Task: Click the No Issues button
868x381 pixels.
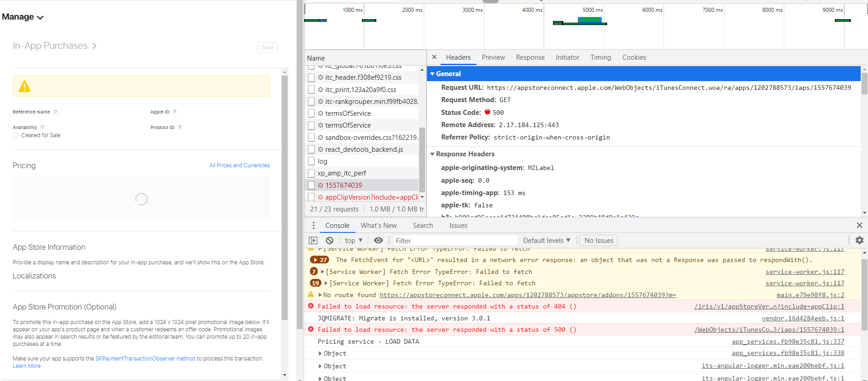Action: [598, 241]
